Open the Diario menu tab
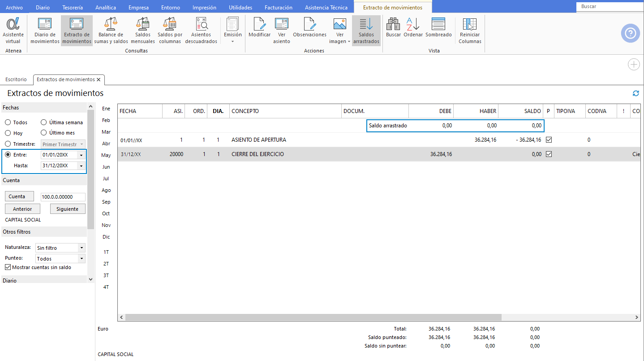 coord(43,8)
